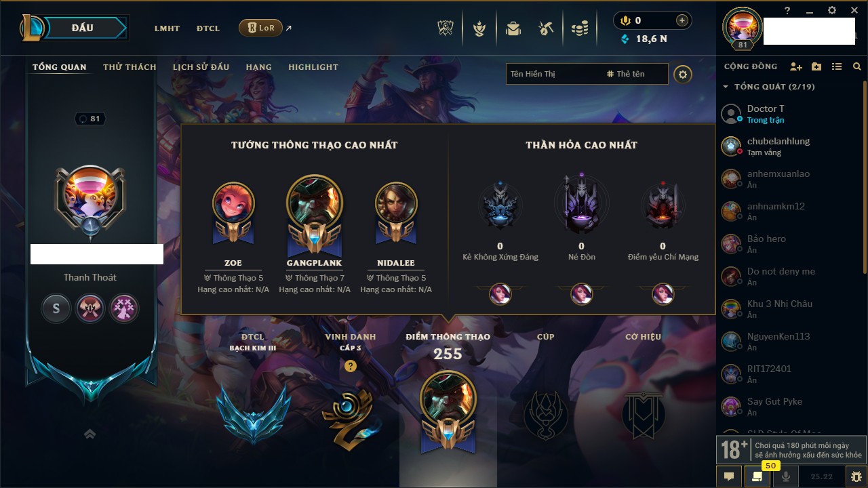Image resolution: width=868 pixels, height=488 pixels.
Task: Click the Tên Hiển Thị search field
Action: 554,74
